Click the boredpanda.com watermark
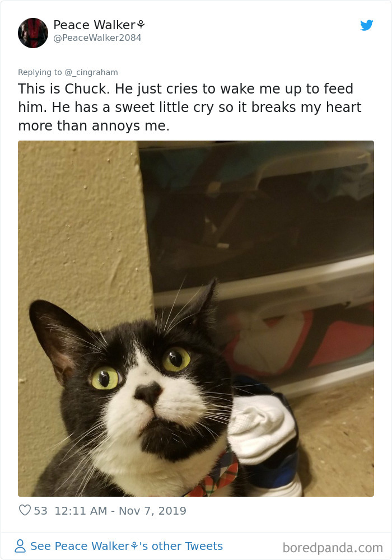 (x=333, y=548)
